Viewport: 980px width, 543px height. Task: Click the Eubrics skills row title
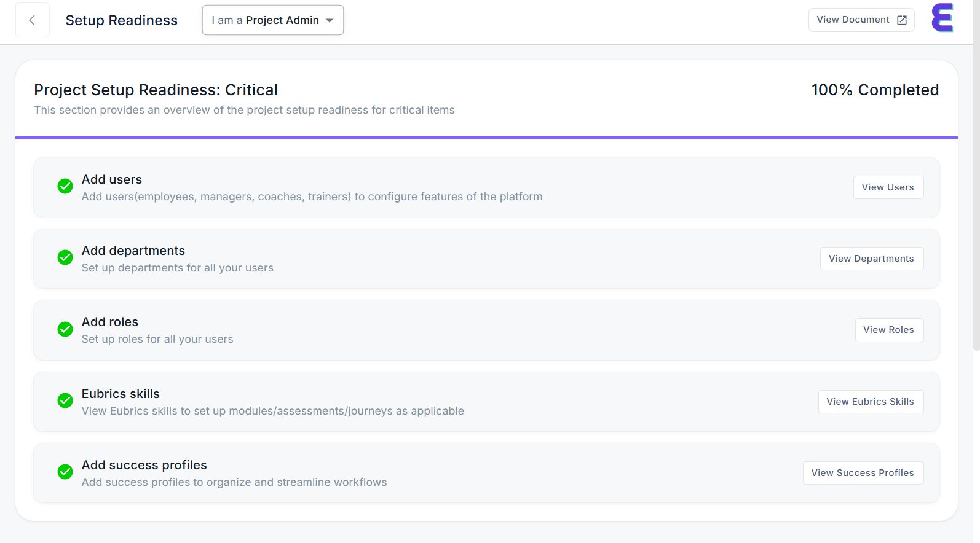click(121, 394)
